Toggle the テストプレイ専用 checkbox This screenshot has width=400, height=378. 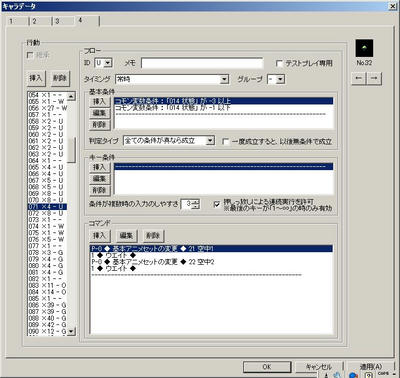279,63
